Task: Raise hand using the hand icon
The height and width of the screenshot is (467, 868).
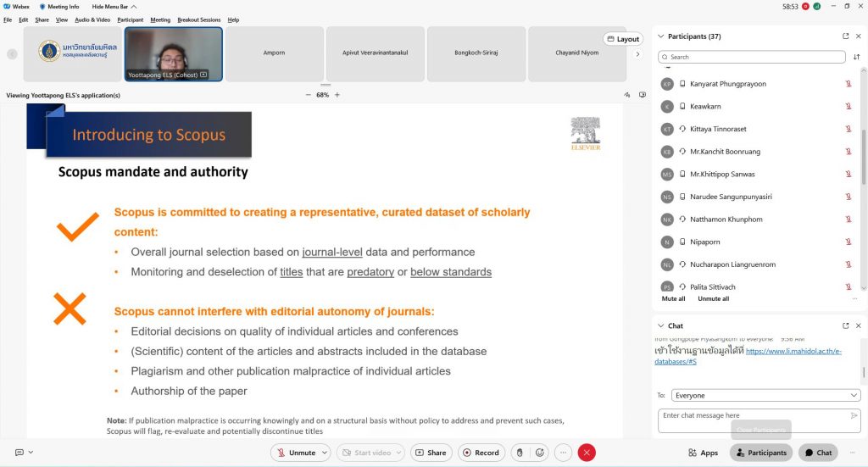Action: 520,453
